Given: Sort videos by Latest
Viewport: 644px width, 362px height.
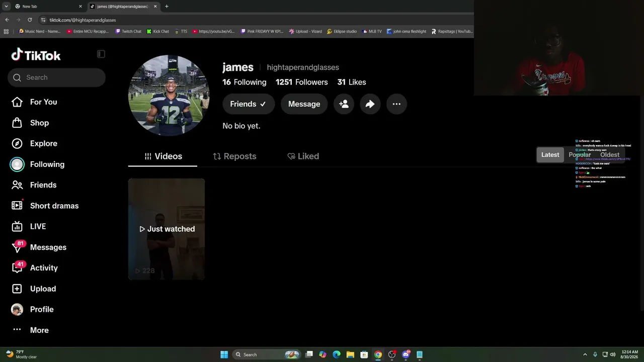Looking at the screenshot, I should point(550,155).
